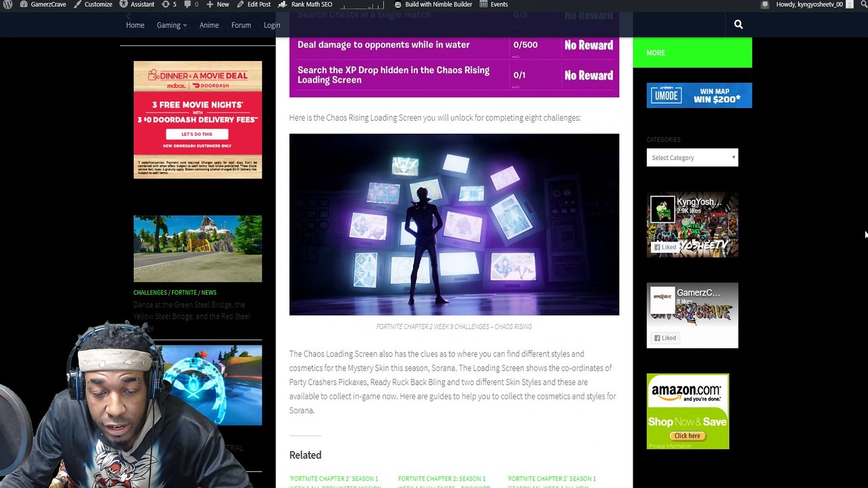Click 'Search the XP Drop hidden' challenge text
The width and height of the screenshot is (868, 488).
[393, 75]
